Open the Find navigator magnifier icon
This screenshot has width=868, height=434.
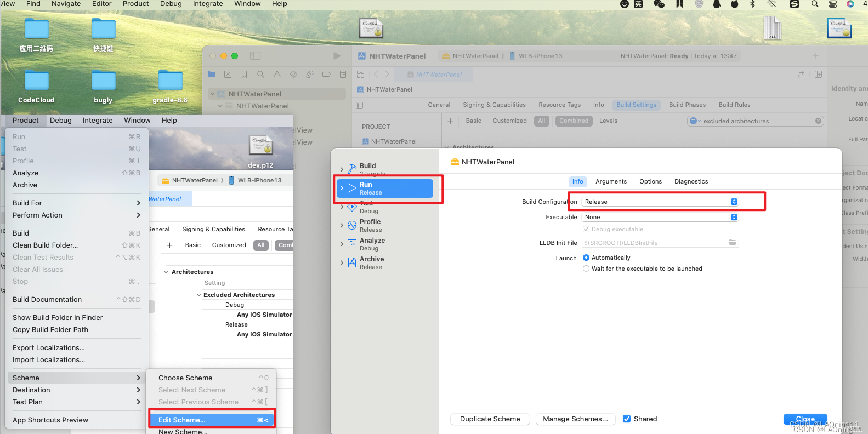(x=261, y=74)
